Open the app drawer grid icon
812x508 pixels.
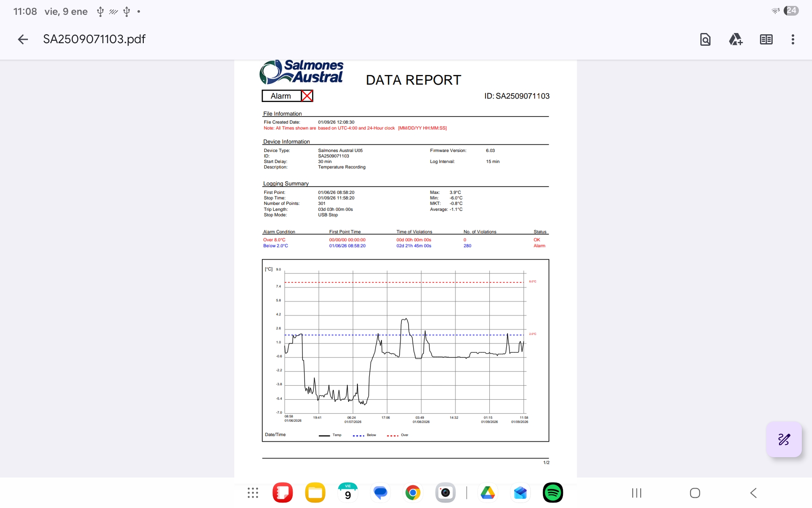[253, 493]
